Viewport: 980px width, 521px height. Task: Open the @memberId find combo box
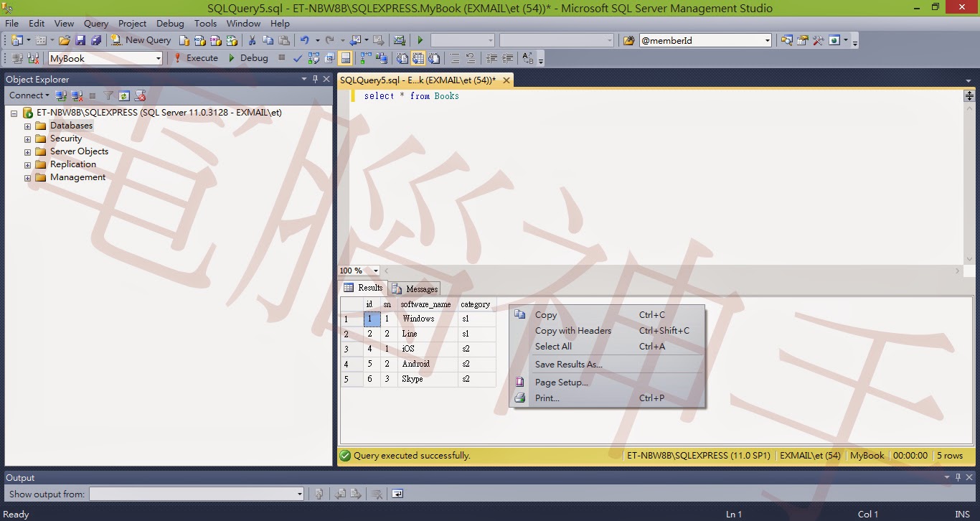[767, 41]
